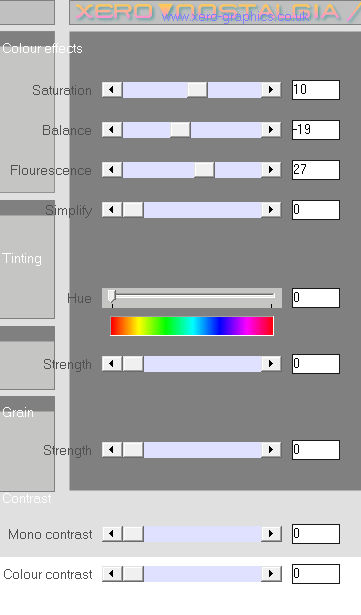Click the Simplify right arrow button

point(271,210)
